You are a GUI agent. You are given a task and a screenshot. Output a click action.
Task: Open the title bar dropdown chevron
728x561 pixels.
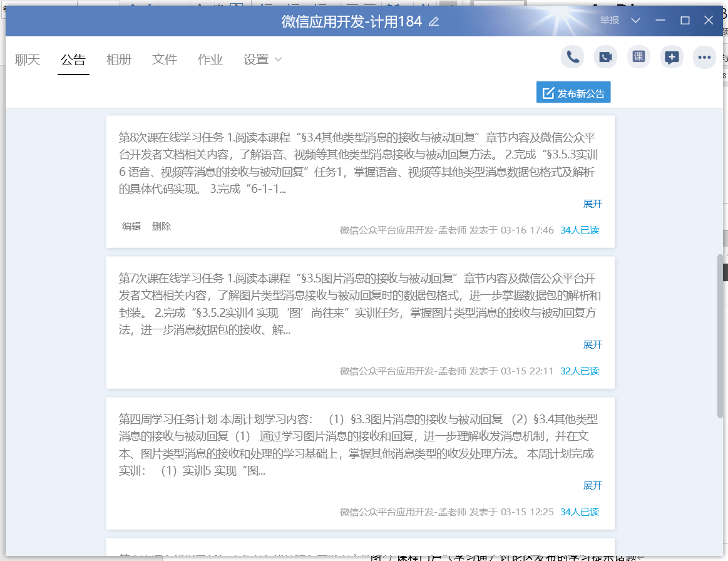636,21
